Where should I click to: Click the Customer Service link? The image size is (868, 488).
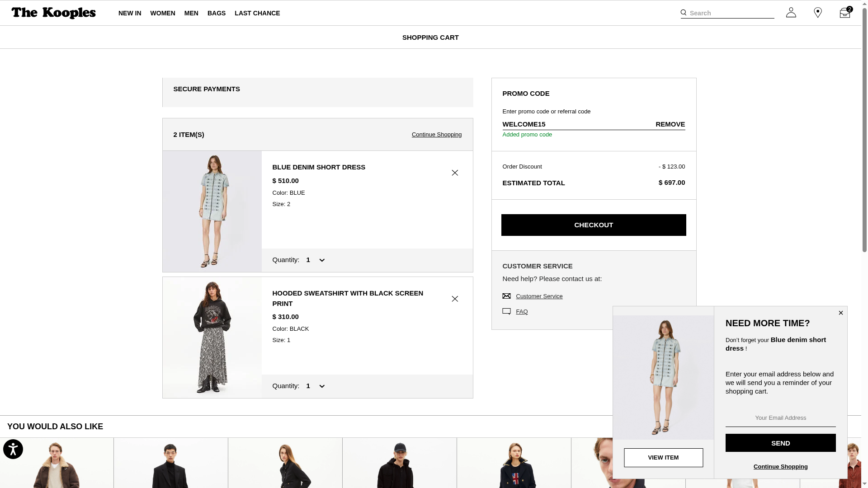coord(539,296)
